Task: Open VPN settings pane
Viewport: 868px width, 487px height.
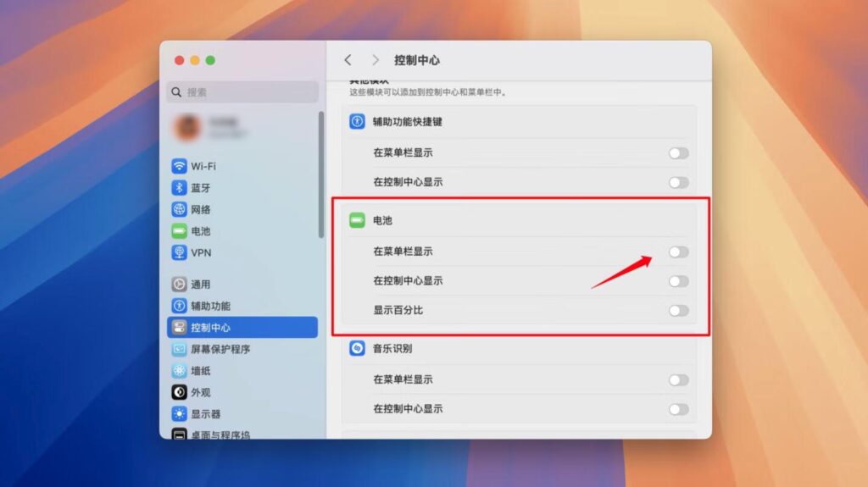Action: (x=242, y=252)
